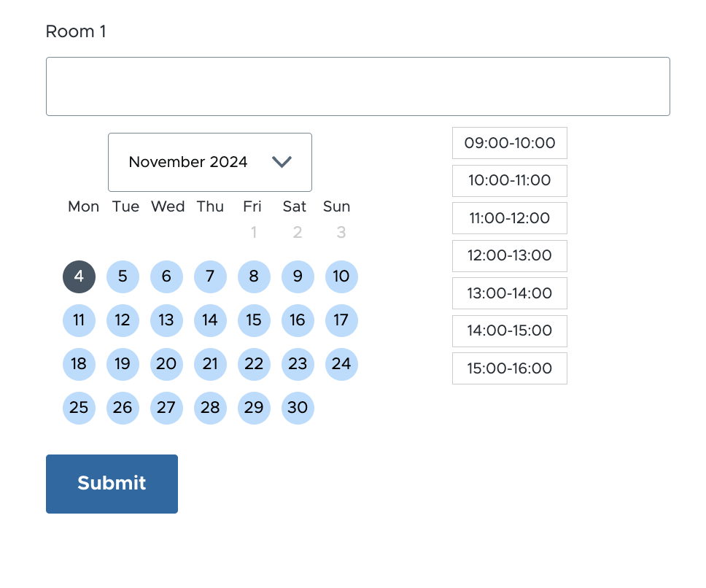Viewport: 706px width, 588px height.
Task: Choose the 13:00-14:00 time slot
Action: pos(509,293)
